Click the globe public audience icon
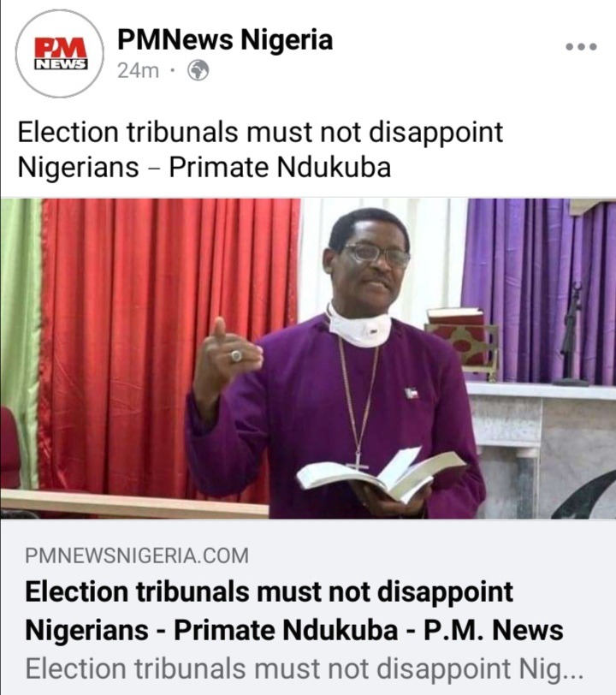 tap(198, 70)
